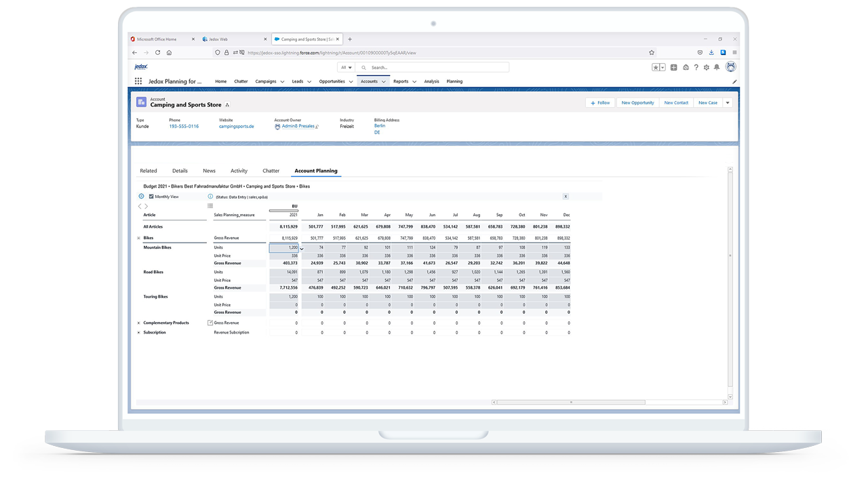Switch to the Activity tab
Viewport: 868px width, 488px height.
click(239, 171)
